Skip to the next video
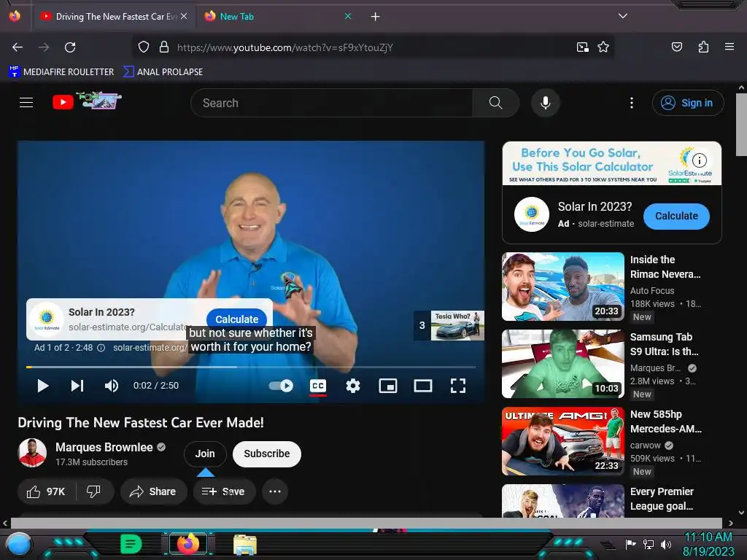747x560 pixels. pyautogui.click(x=77, y=386)
